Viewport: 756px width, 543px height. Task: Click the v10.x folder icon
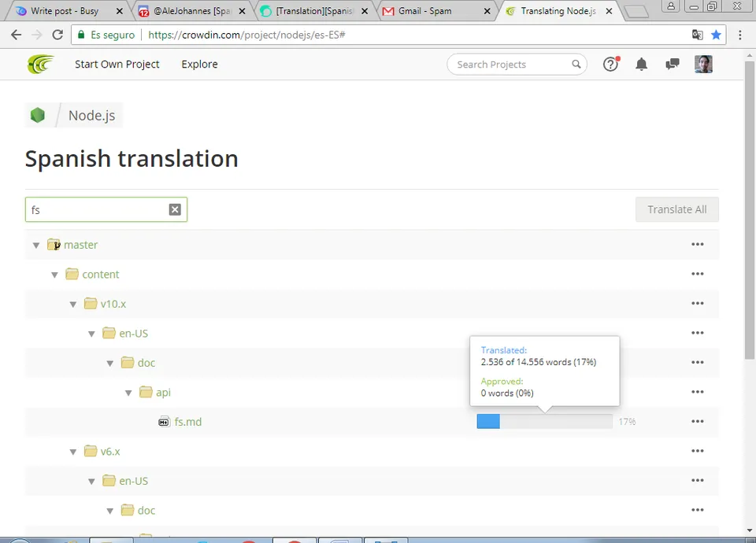91,304
